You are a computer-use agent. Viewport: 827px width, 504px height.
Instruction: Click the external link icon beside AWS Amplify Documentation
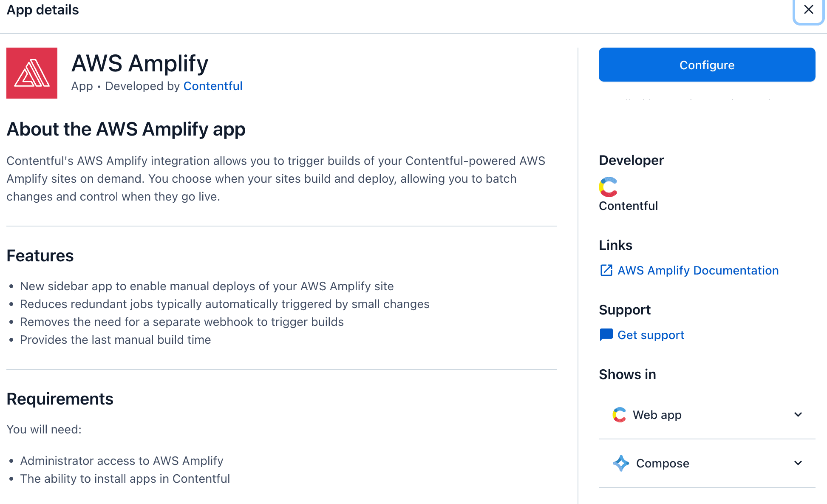point(606,270)
